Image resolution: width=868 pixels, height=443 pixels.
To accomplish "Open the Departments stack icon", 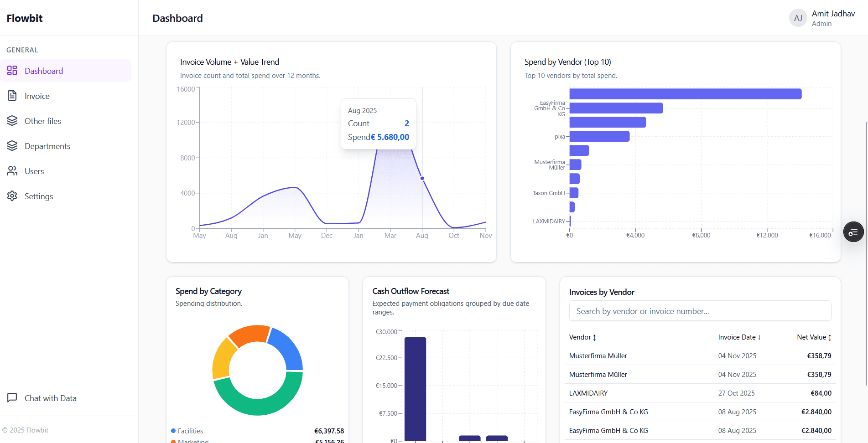I will coord(12,146).
